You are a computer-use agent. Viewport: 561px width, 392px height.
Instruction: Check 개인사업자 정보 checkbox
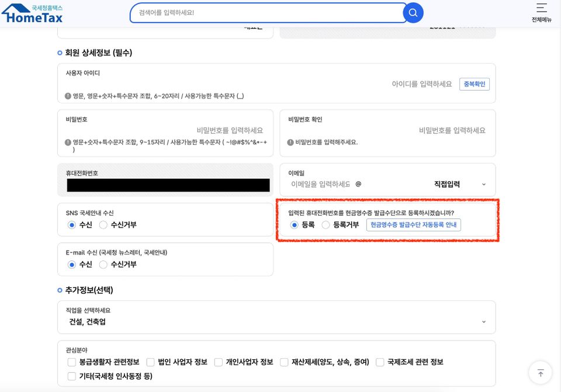pyautogui.click(x=218, y=362)
